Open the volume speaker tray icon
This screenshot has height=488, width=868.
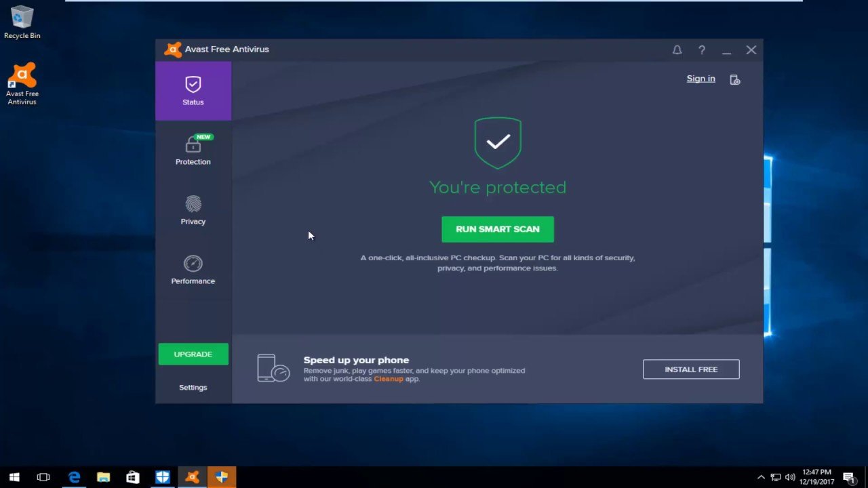pyautogui.click(x=790, y=477)
